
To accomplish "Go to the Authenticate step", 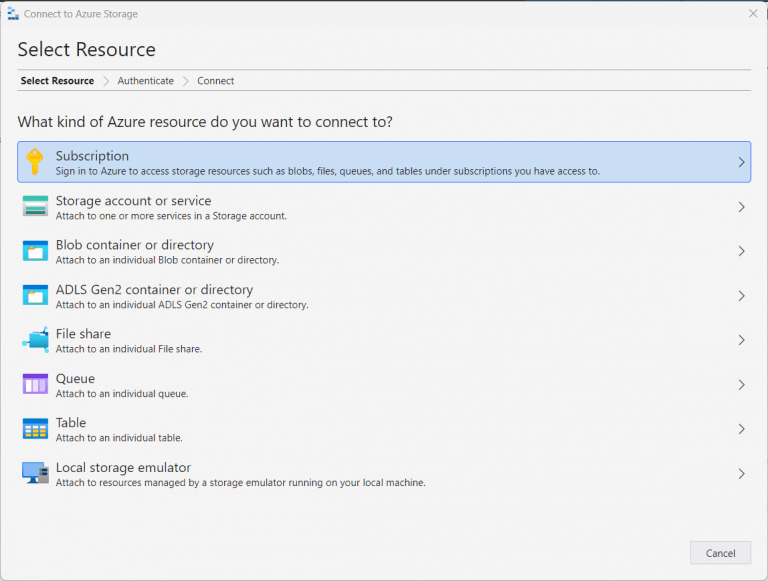I will pos(145,81).
